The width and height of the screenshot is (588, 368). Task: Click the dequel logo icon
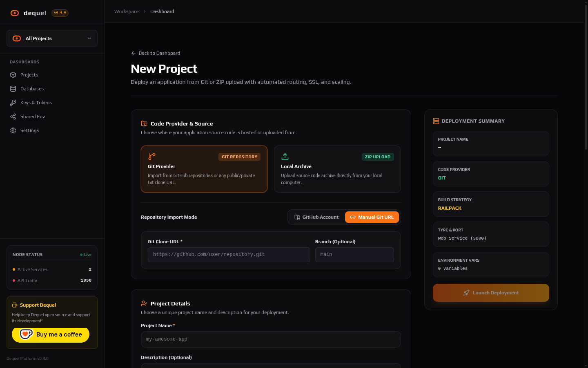point(15,13)
